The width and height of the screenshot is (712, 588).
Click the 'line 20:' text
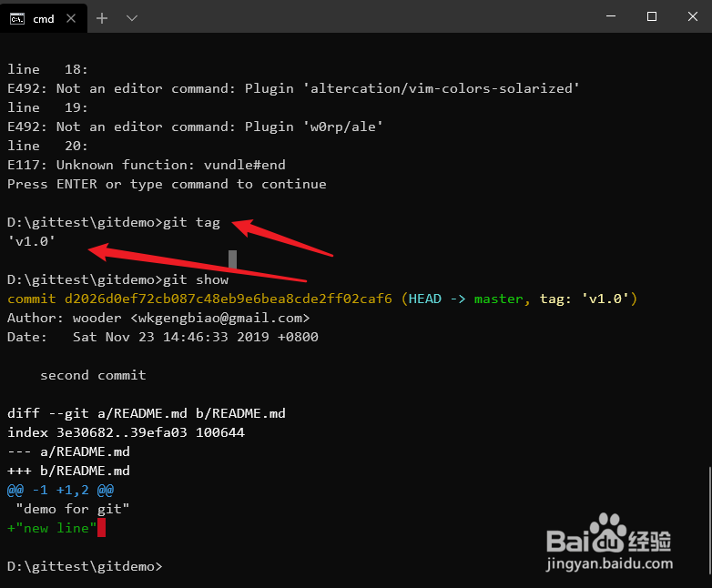click(x=47, y=146)
